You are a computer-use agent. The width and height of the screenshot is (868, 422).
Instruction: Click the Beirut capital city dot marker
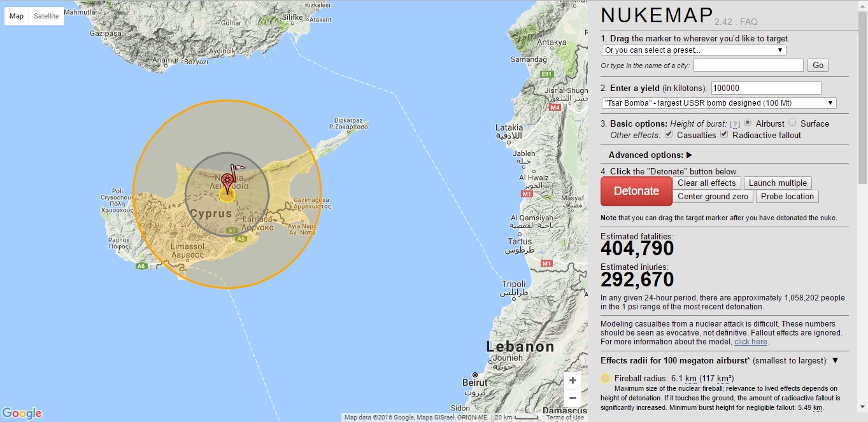pos(474,375)
